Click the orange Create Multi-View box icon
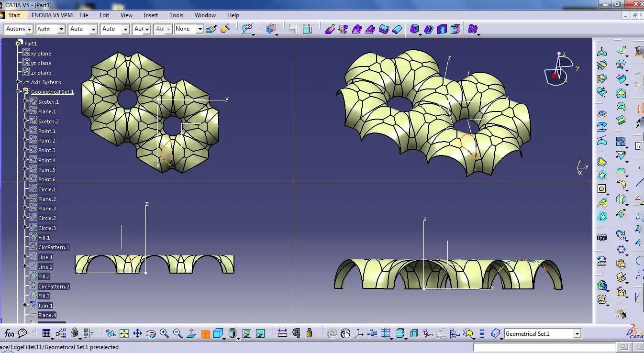 coord(205,334)
